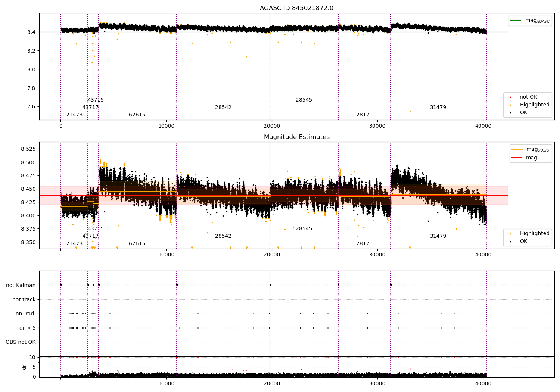
Task: Click the 8.4 tick label
Action: click(x=31, y=32)
